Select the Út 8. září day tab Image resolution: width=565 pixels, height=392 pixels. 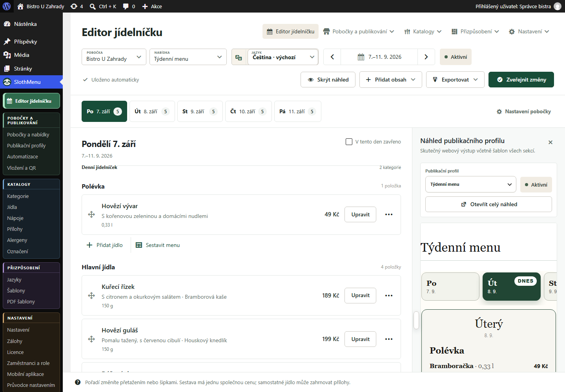pyautogui.click(x=152, y=111)
